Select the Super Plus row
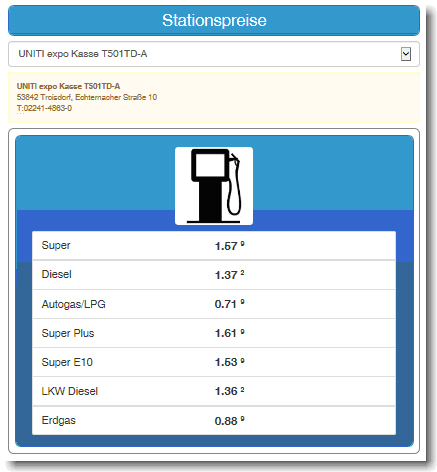The image size is (437, 472). click(214, 333)
